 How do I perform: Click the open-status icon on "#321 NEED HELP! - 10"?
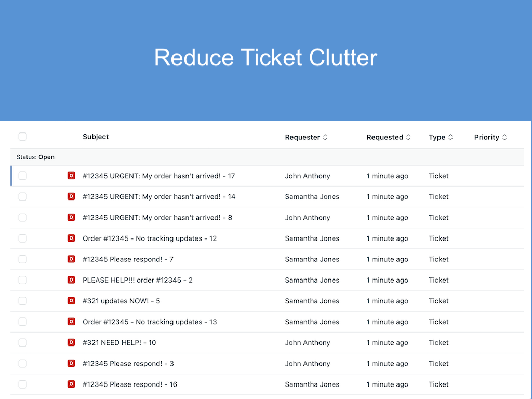pos(71,342)
